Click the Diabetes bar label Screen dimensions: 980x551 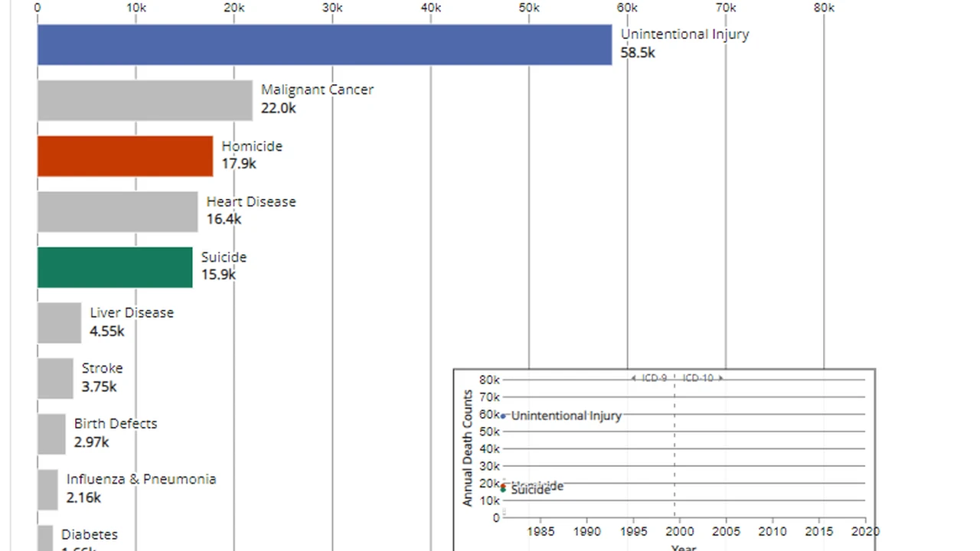coord(90,534)
